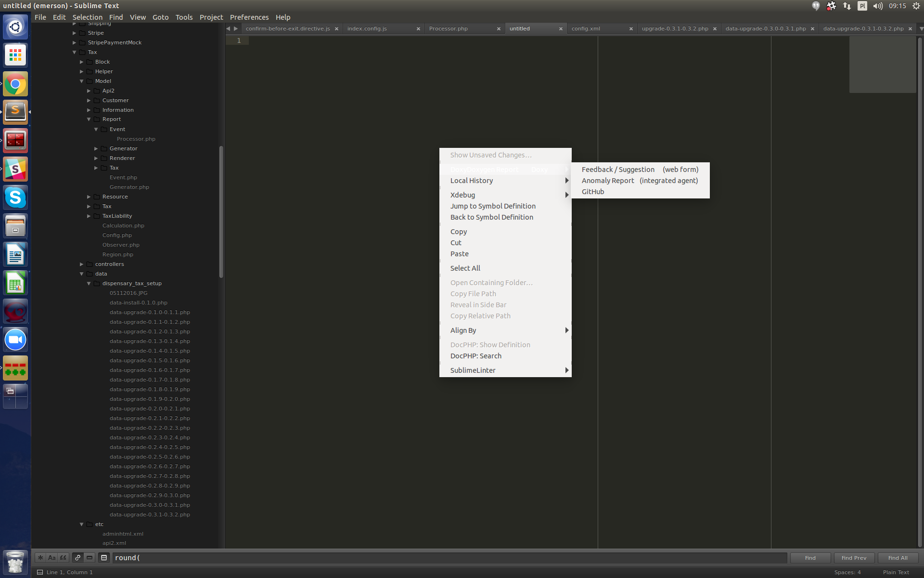
Task: Click the wrap search link icon
Action: point(77,558)
